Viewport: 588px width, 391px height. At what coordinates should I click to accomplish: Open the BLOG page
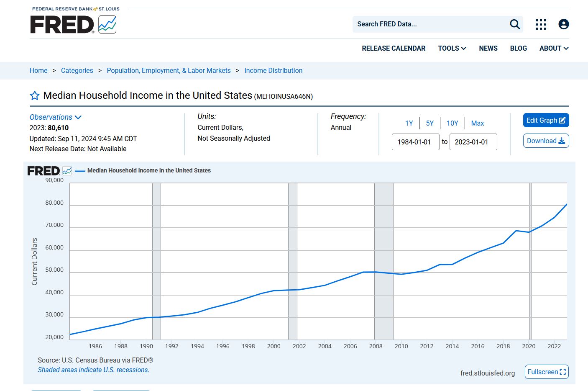(519, 49)
